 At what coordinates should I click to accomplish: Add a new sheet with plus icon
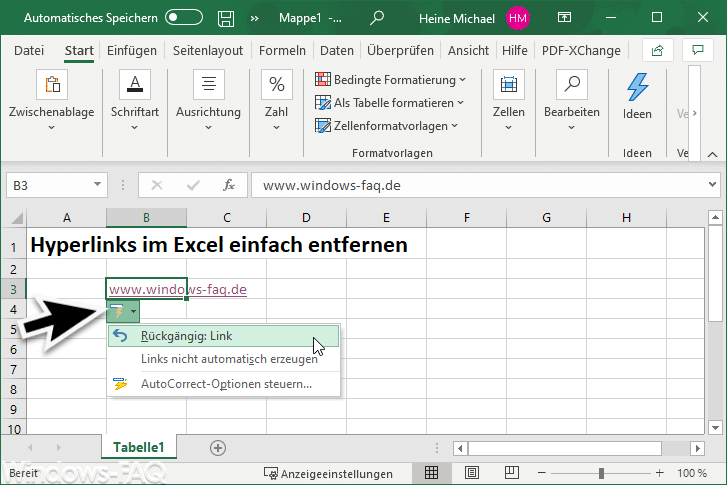click(x=218, y=448)
